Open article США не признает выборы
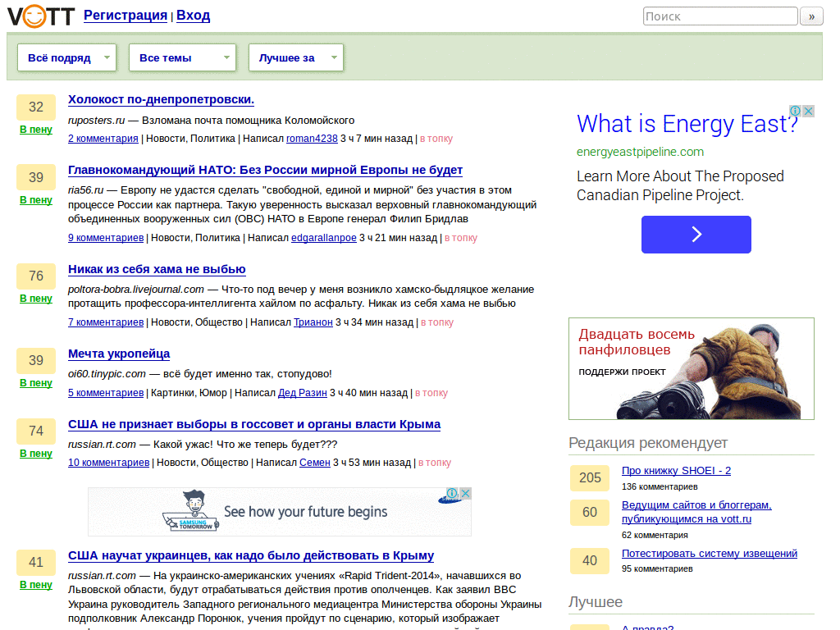This screenshot has width=840, height=630. [x=254, y=425]
